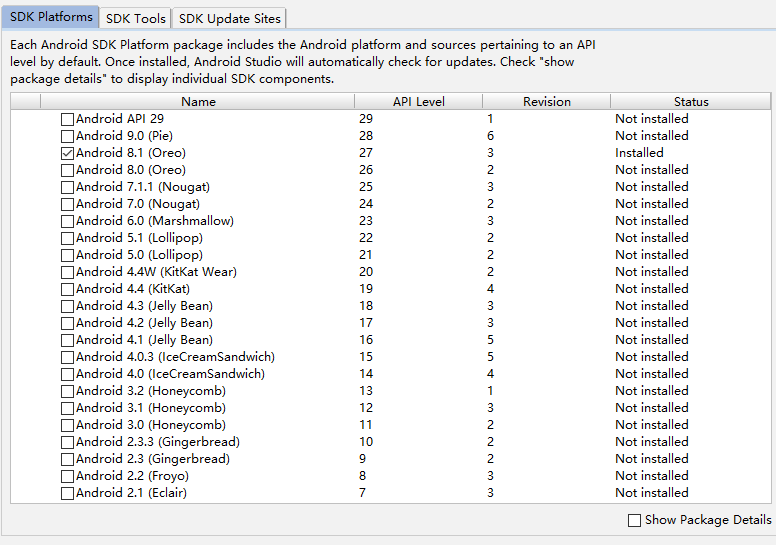Check the Android 2.3.3 (Gingerbread) checkbox
Screen dimensions: 776x545
coord(67,442)
